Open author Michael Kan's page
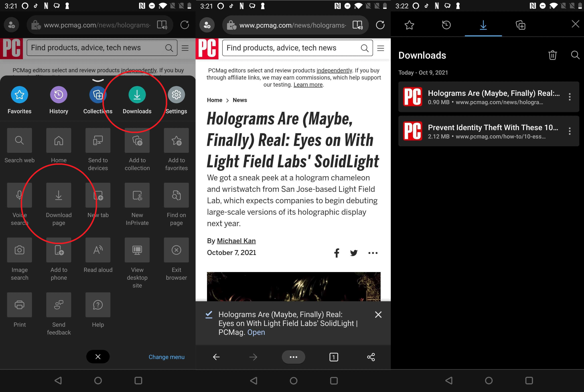Screen dimensions: 584x392 pos(236,241)
